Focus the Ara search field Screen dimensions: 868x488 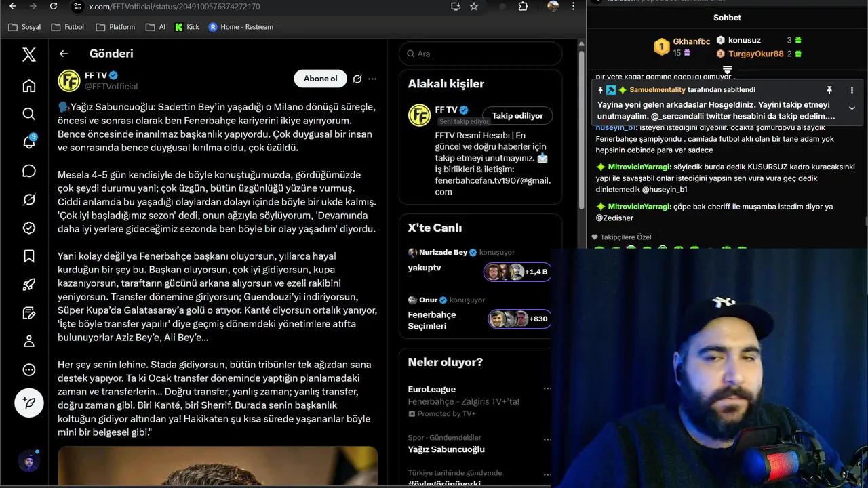coord(481,54)
